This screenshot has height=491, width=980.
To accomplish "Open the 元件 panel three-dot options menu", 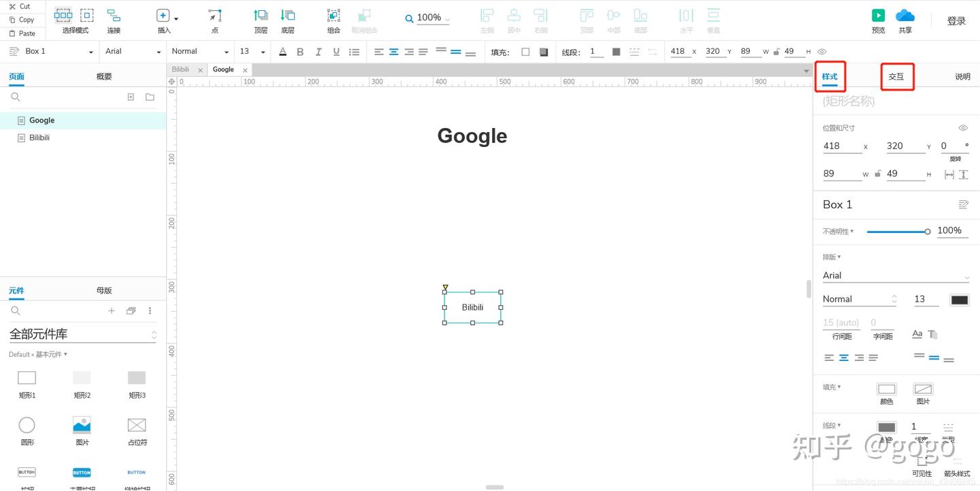I will coord(150,311).
